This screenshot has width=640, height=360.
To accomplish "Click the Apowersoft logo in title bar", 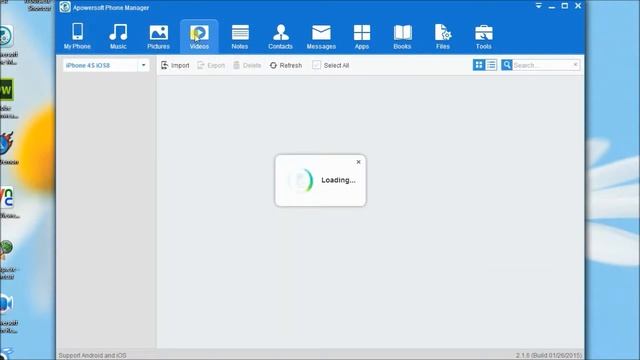I will (x=65, y=7).
